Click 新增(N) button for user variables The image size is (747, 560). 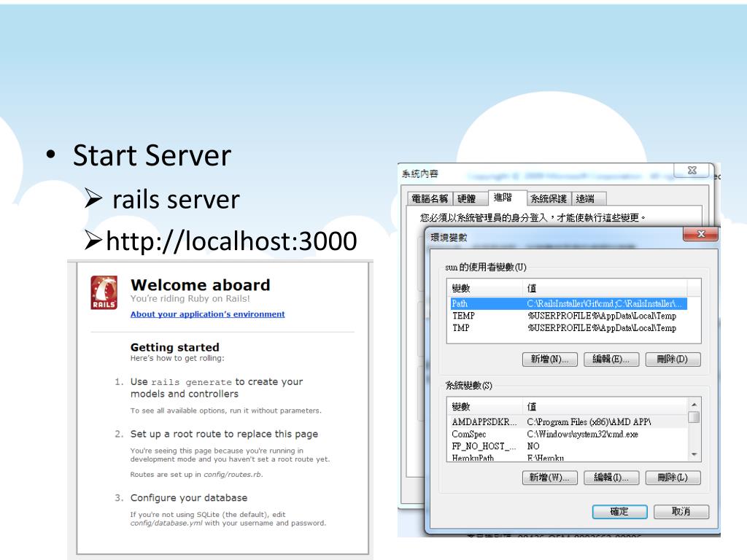click(550, 359)
